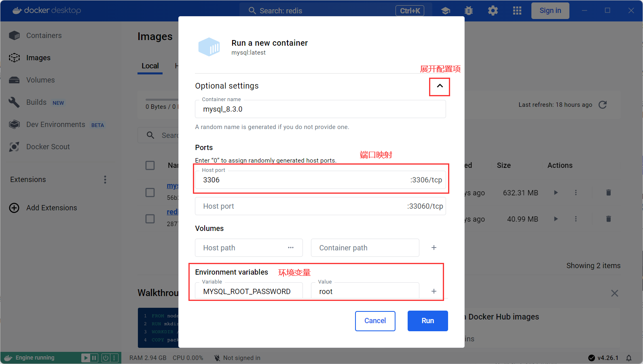Click the refresh icon beside Last refresh
This screenshot has width=643, height=364.
(x=603, y=105)
